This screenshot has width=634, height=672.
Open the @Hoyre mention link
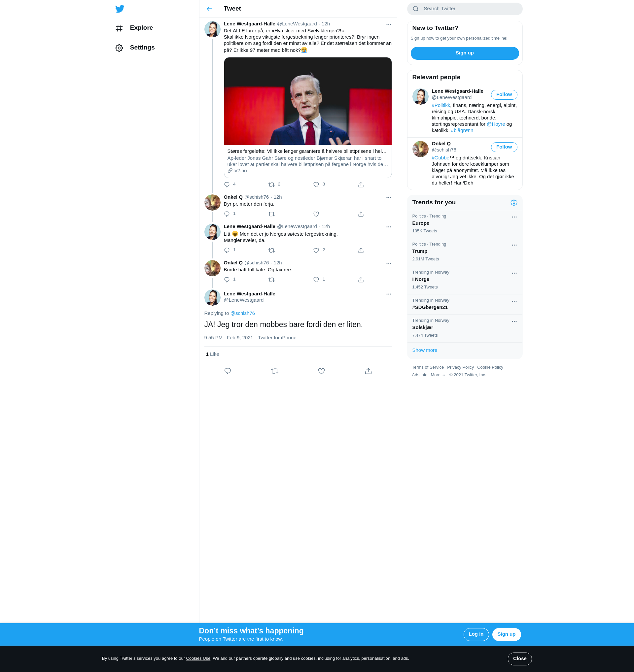coord(496,124)
